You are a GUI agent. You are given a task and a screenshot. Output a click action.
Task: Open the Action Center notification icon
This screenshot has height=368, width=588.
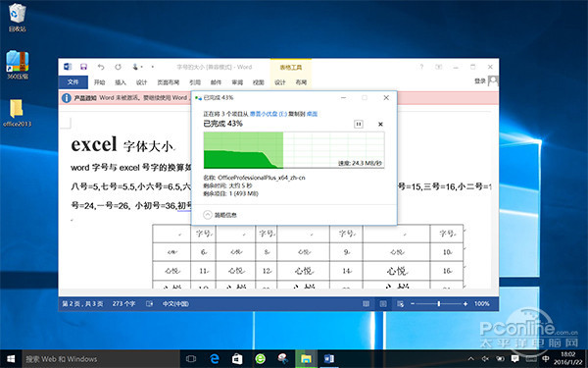coord(515,358)
